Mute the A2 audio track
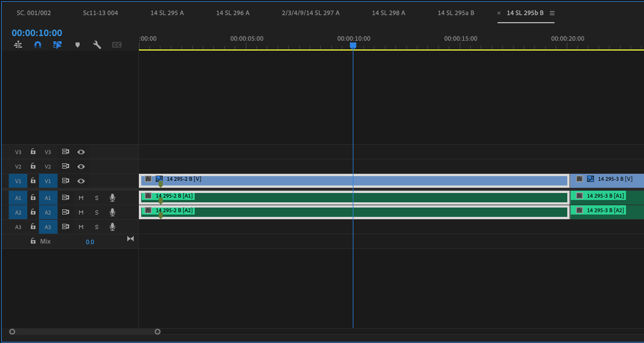The height and width of the screenshot is (343, 644). pyautogui.click(x=81, y=212)
